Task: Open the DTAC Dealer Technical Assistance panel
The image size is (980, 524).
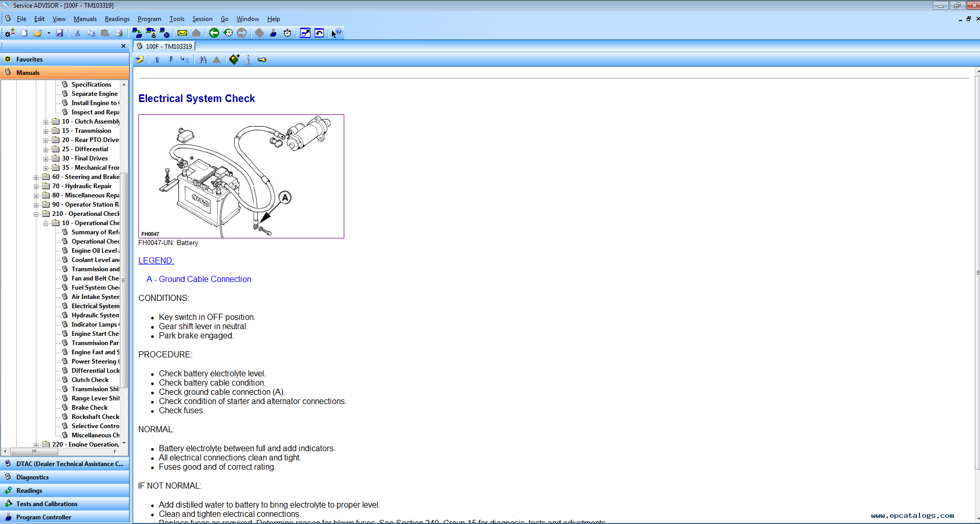Action: [x=65, y=464]
